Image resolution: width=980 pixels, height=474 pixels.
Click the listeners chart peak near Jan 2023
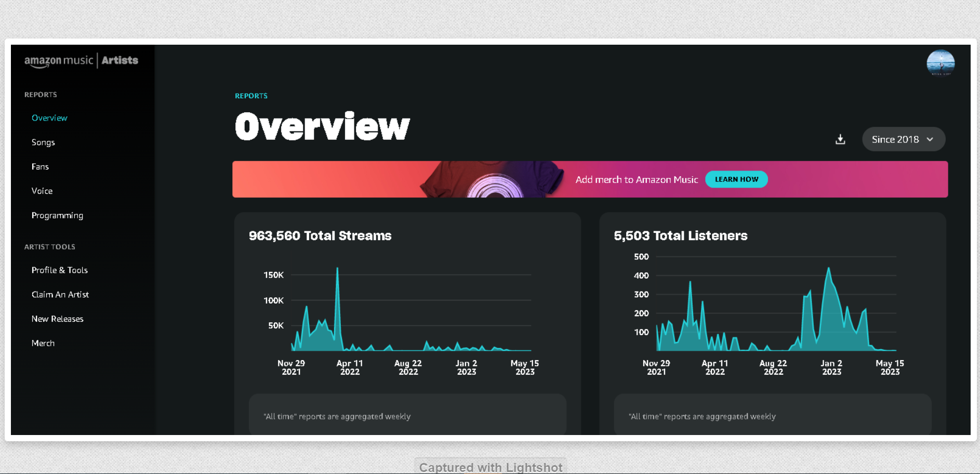point(828,269)
